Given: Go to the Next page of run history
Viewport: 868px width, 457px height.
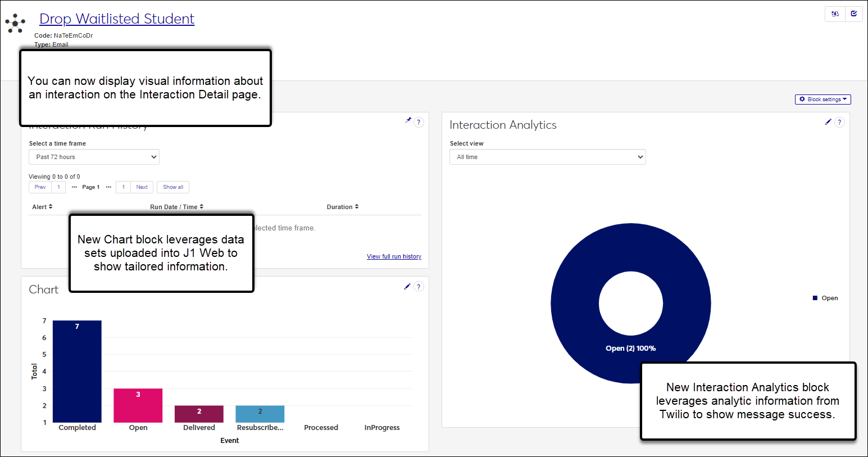Looking at the screenshot, I should pos(142,187).
